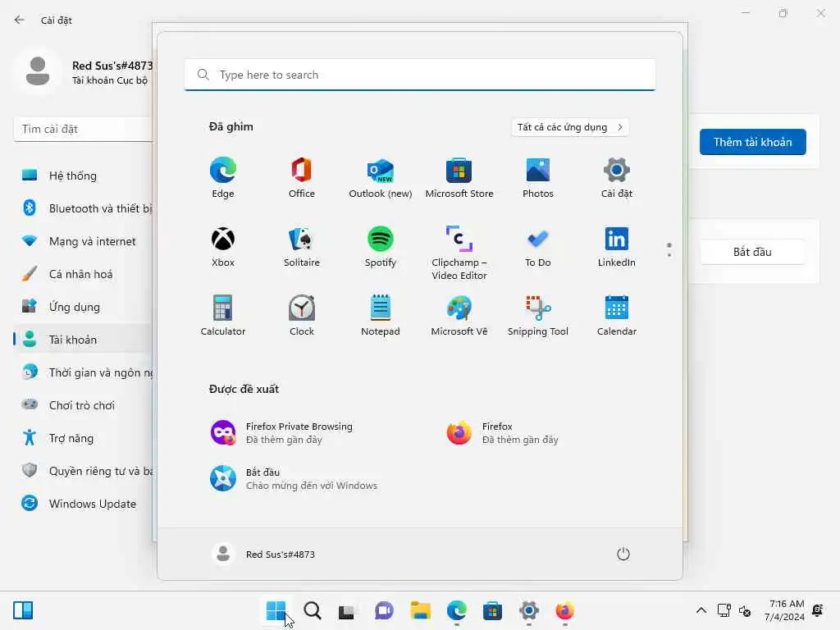Open Thời gian và ngôn ngữ settings
Viewport: 840px width, 630px height.
(83, 372)
